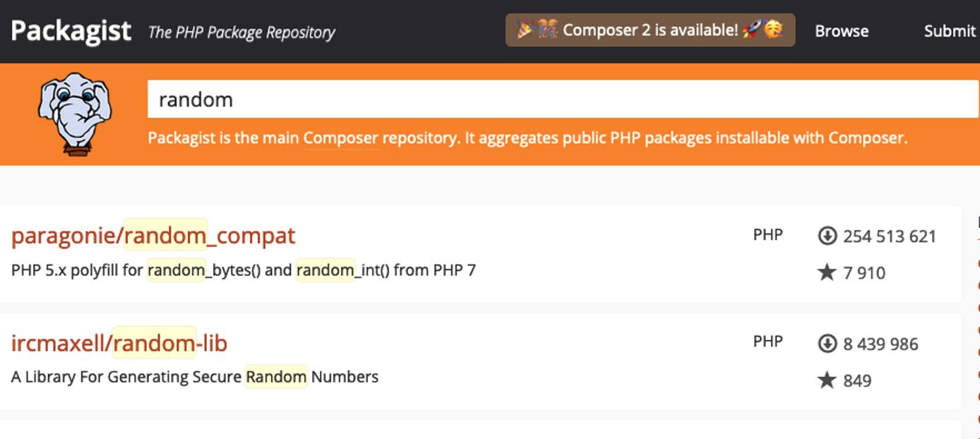
Task: Click the download icon for ircmaxell/random-lib
Action: (x=827, y=344)
